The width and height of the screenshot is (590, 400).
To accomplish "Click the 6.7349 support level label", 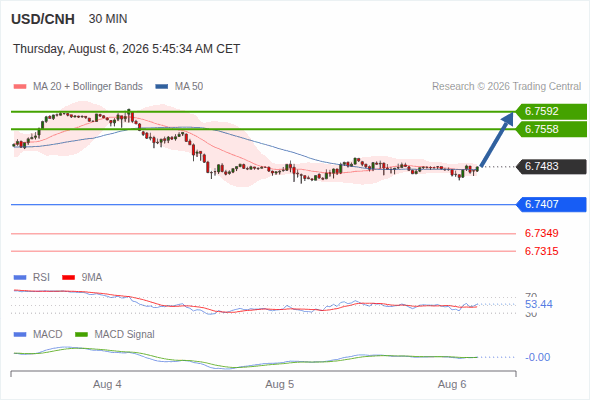I will coord(541,233).
